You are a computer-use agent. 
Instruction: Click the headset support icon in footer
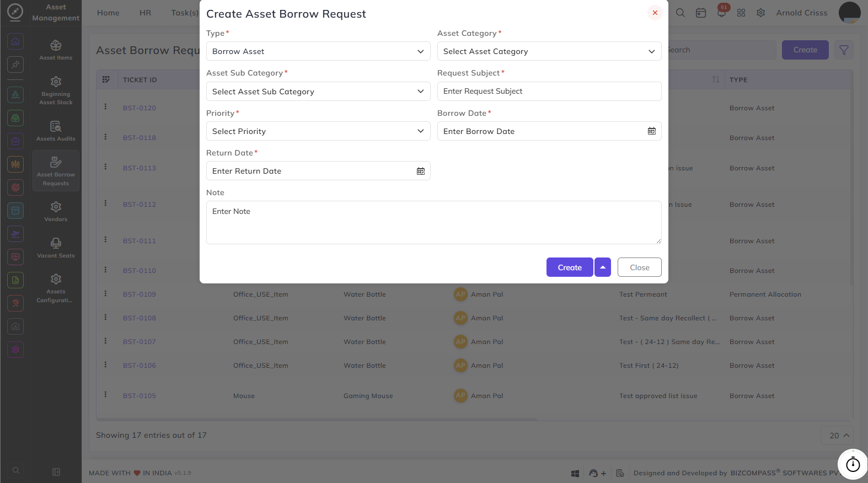pyautogui.click(x=593, y=473)
